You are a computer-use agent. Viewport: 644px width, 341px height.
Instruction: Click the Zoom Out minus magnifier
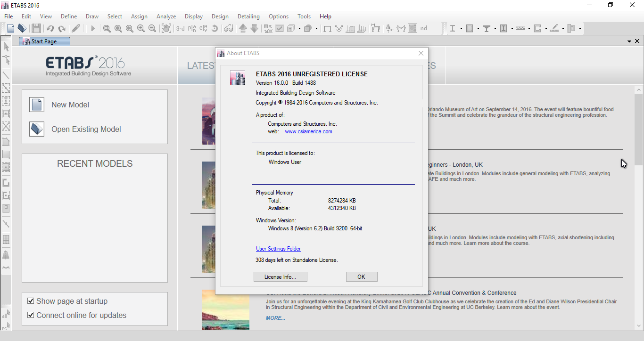pyautogui.click(x=152, y=29)
